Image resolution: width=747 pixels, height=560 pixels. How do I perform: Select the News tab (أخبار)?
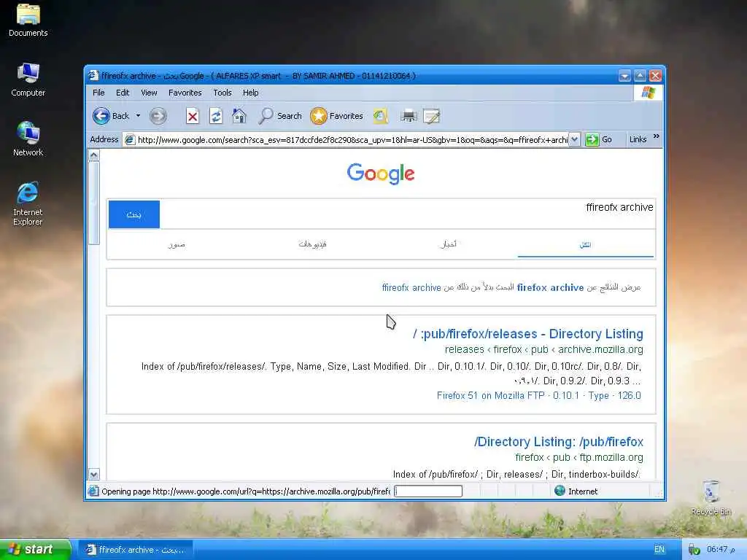pos(449,244)
